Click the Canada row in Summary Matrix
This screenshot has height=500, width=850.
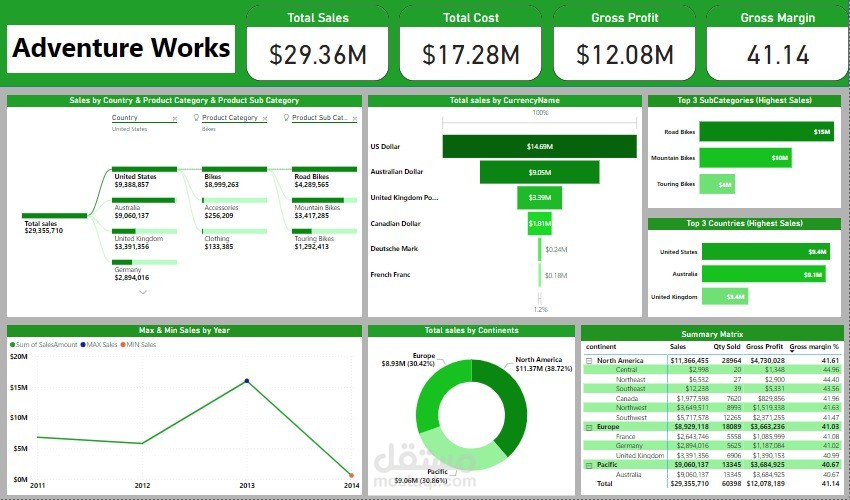pyautogui.click(x=712, y=399)
